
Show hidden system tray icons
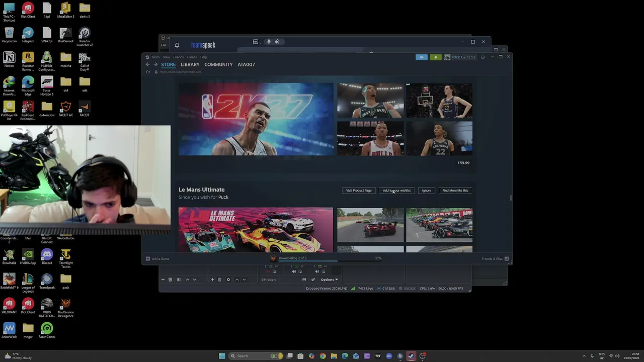point(584,356)
